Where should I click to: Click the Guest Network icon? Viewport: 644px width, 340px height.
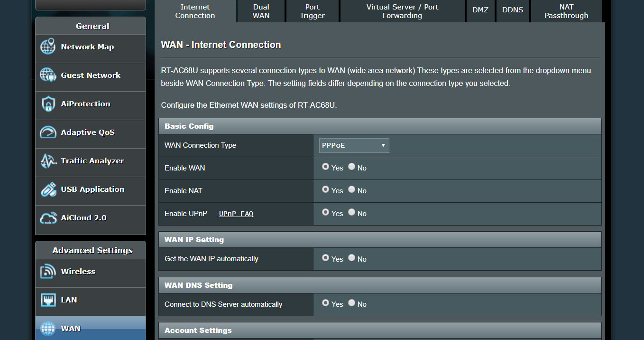click(48, 76)
